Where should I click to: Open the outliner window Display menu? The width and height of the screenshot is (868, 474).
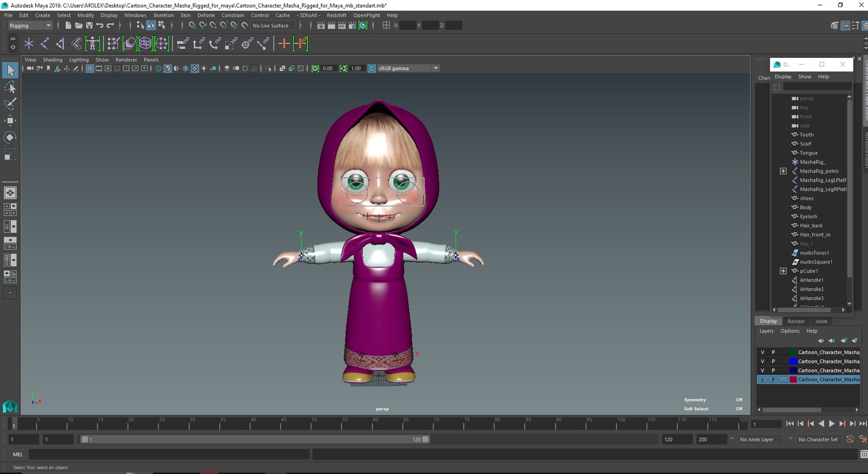click(x=783, y=76)
